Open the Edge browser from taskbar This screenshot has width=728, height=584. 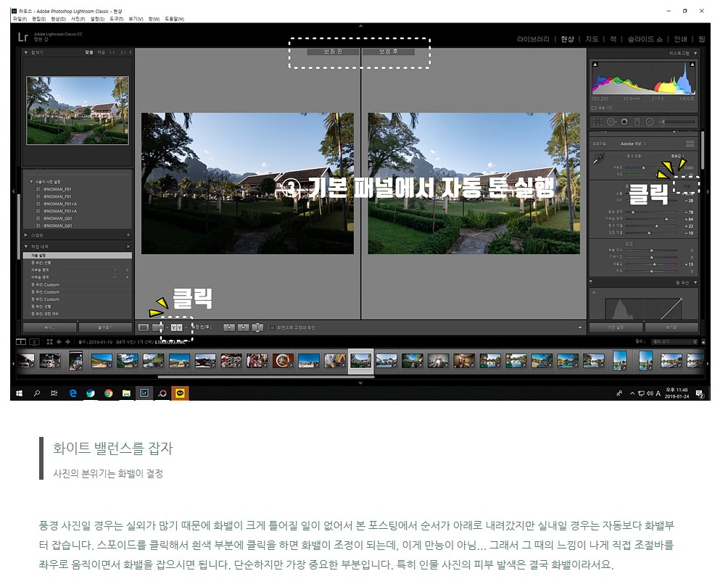point(73,393)
